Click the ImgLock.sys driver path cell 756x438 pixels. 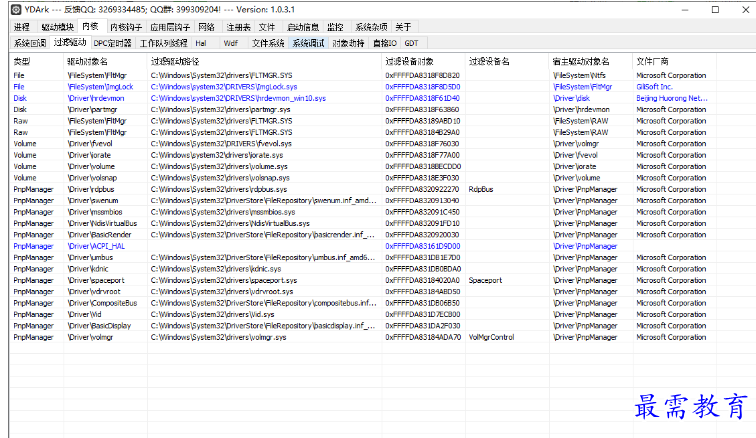[x=224, y=87]
